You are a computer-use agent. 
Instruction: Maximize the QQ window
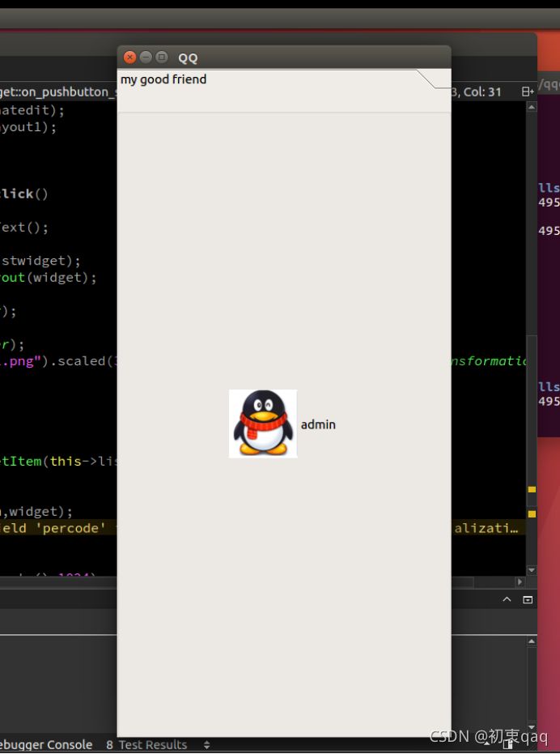(x=162, y=58)
